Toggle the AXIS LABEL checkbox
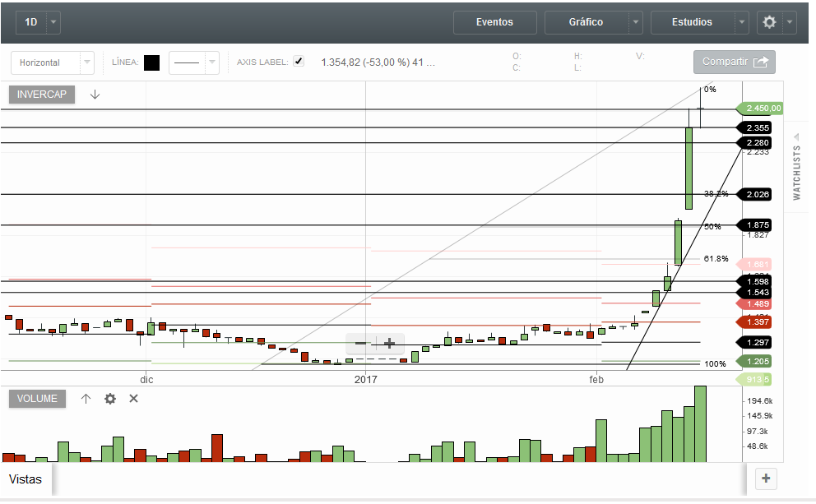 (x=299, y=62)
